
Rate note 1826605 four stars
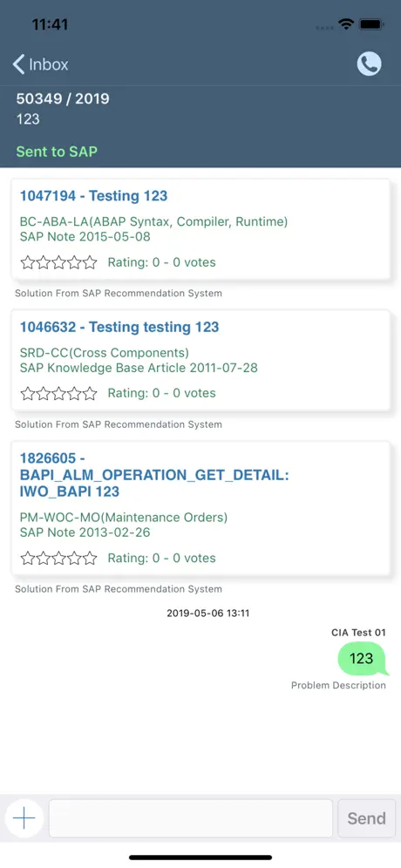(x=74, y=558)
